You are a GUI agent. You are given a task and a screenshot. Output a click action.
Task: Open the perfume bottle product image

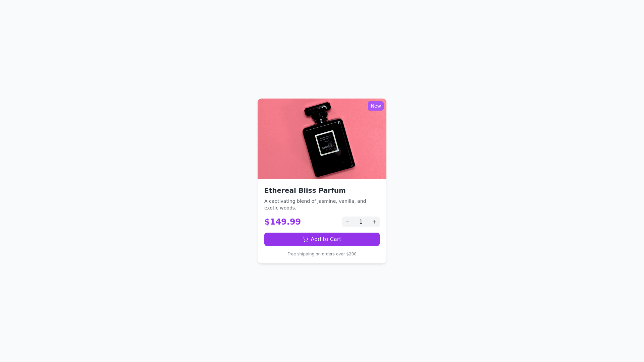coord(322,139)
